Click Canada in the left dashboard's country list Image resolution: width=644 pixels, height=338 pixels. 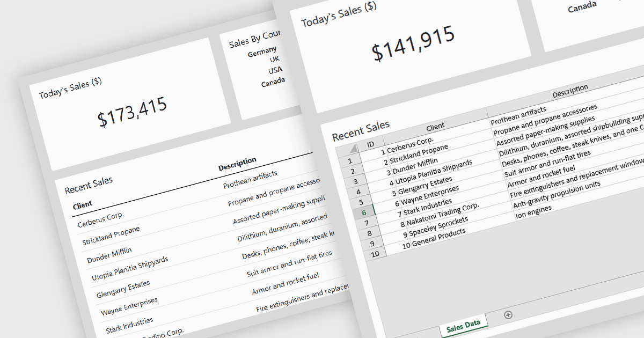tap(273, 82)
